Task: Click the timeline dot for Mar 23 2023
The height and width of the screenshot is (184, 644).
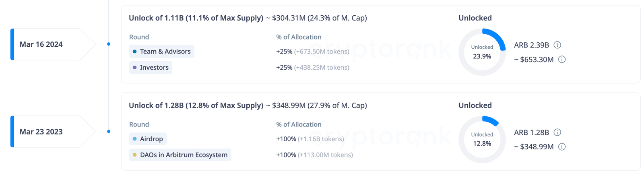Action: click(109, 131)
